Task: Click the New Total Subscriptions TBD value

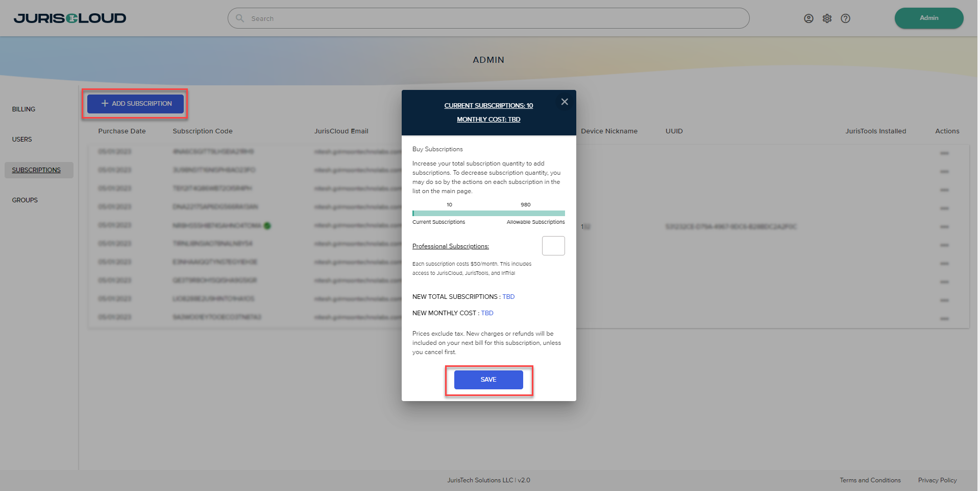Action: 508,297
